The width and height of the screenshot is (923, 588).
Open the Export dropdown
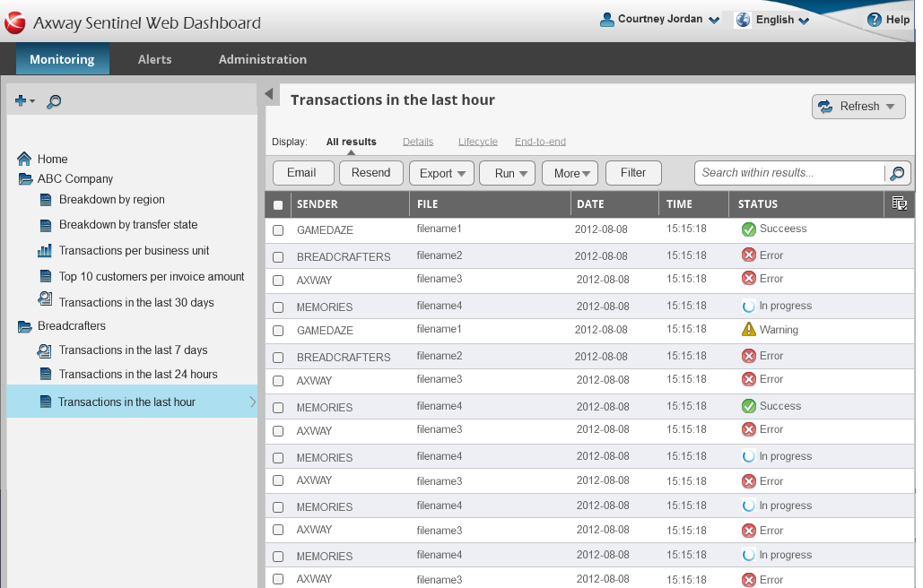tap(441, 173)
